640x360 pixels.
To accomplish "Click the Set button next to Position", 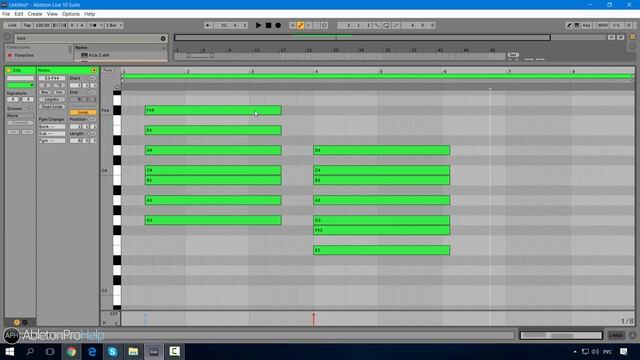I will [92, 119].
